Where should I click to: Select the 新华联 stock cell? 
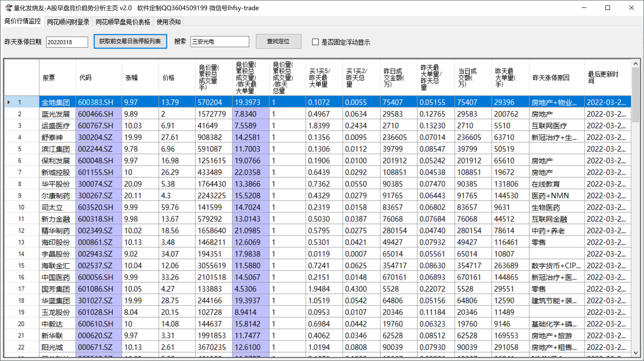[x=57, y=336]
